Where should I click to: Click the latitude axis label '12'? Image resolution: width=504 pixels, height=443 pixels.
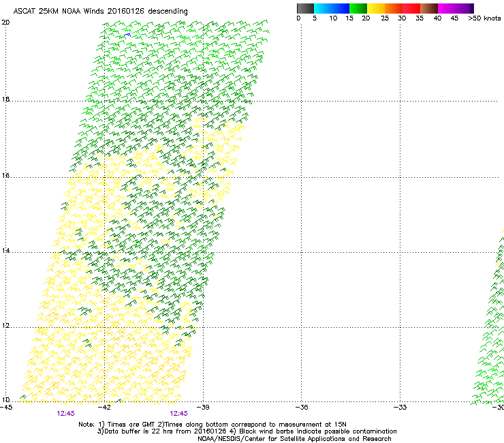5,326
